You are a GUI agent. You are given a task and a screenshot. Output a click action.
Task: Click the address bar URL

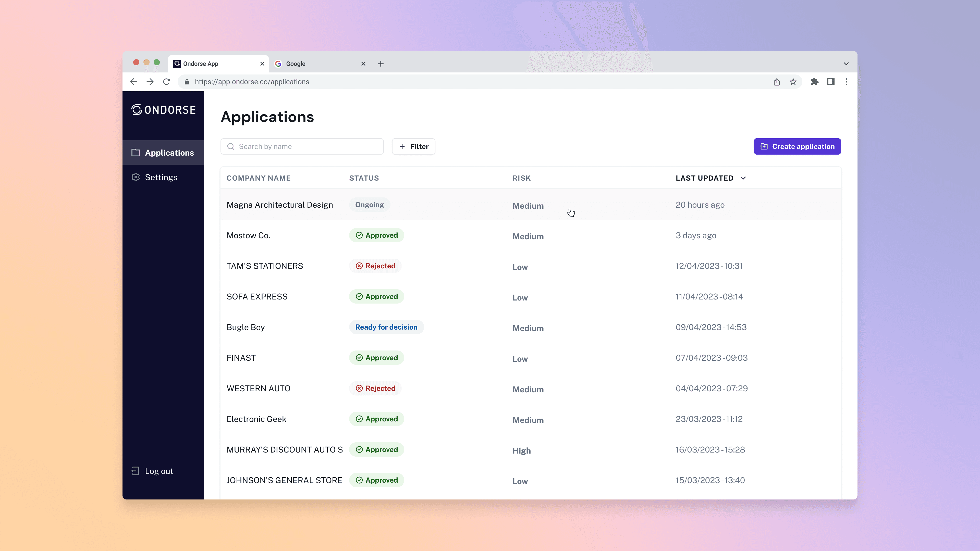(x=252, y=82)
